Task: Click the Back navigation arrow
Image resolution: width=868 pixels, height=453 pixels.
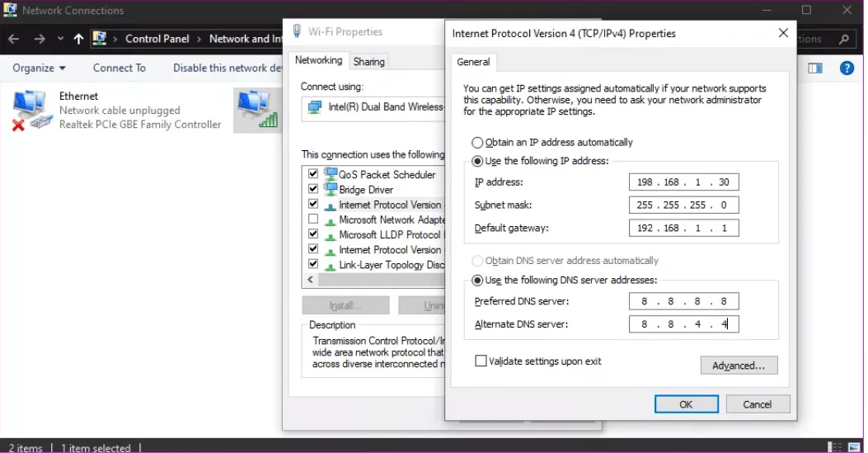Action: point(14,39)
